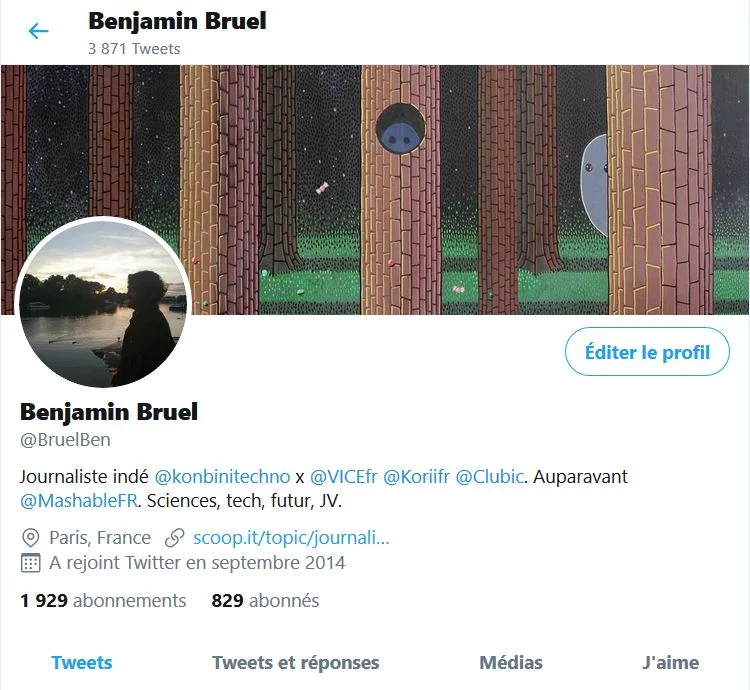This screenshot has width=750, height=690.
Task: Open the circular profile photo
Action: click(x=103, y=302)
